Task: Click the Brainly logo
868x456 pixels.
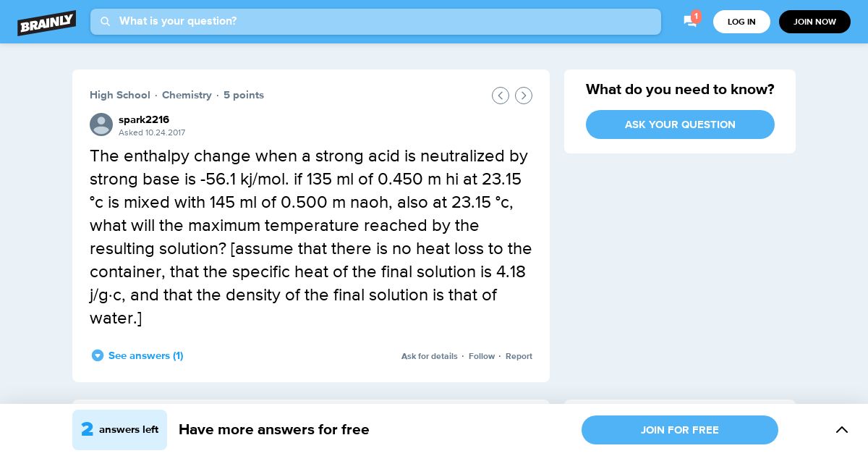Action: pyautogui.click(x=47, y=22)
